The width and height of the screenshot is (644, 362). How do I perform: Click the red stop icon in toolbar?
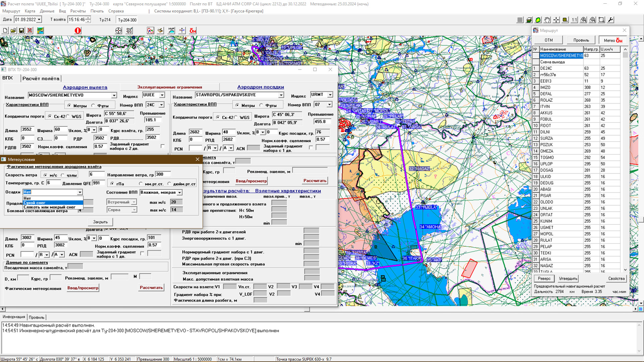[78, 31]
